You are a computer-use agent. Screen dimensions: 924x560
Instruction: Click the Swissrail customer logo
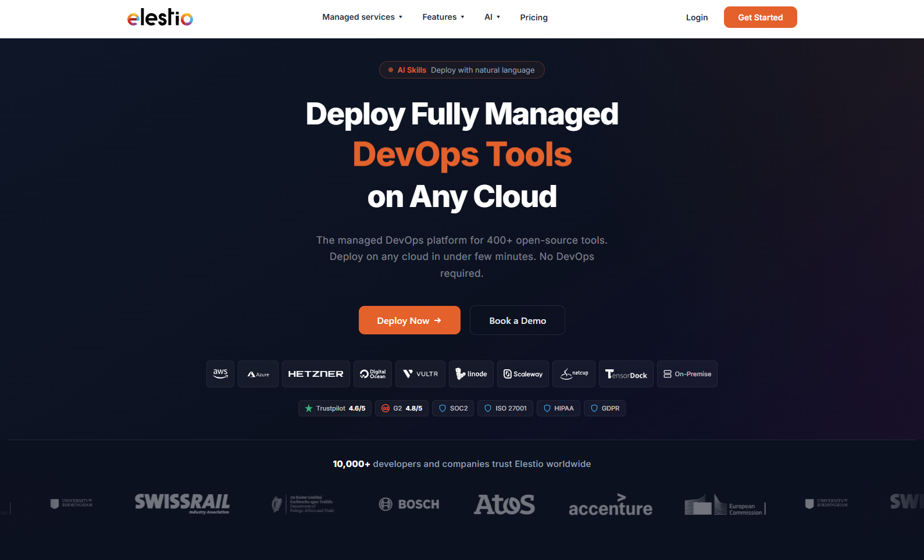click(x=182, y=504)
